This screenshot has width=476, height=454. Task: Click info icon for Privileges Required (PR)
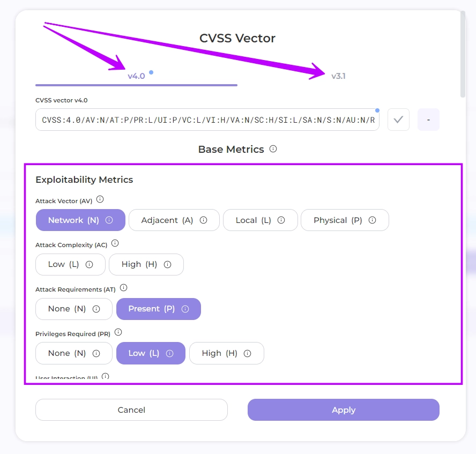tap(118, 333)
